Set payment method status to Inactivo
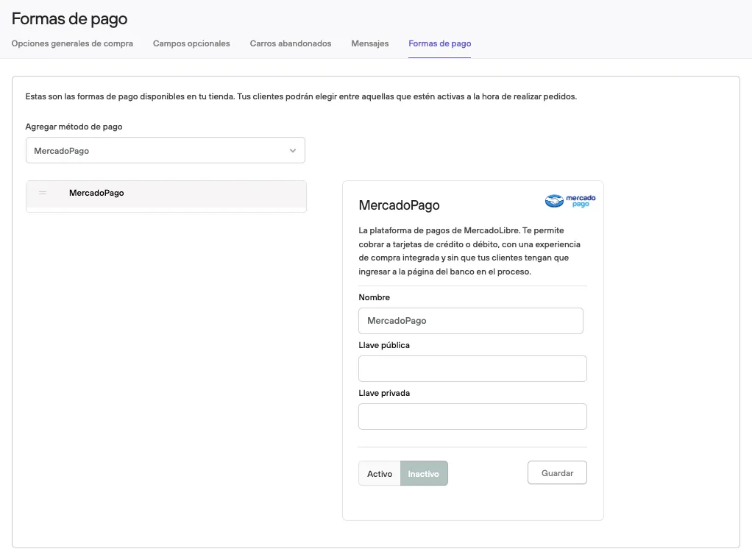Screen dimensions: 752x560 point(424,474)
